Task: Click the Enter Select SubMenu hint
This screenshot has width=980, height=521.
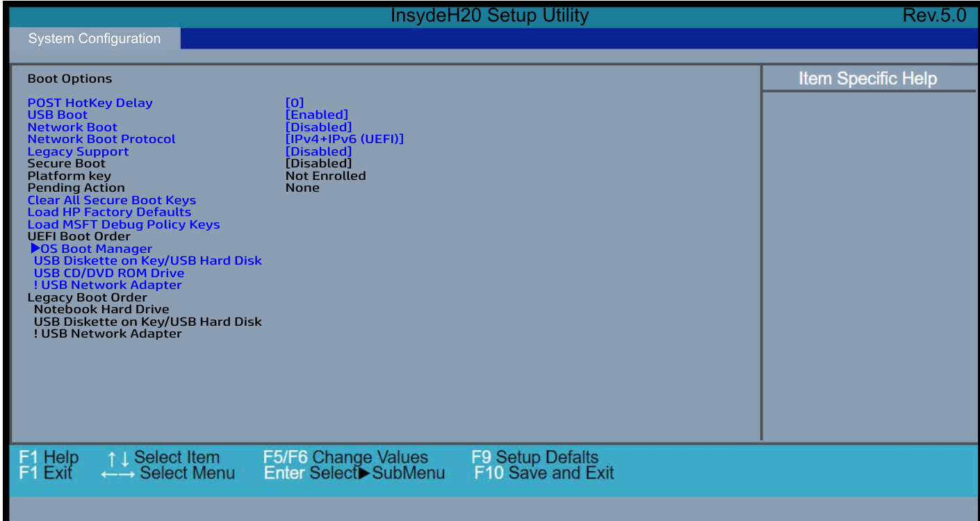Action: pos(354,474)
